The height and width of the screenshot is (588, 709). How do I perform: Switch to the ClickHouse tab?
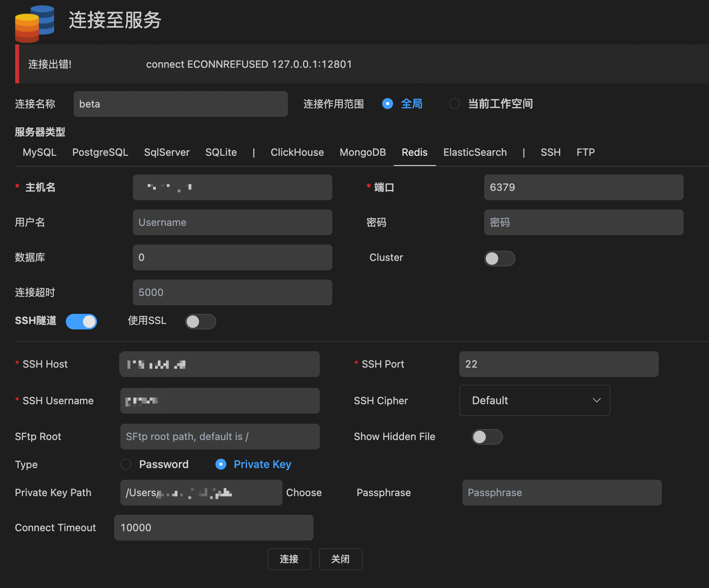coord(297,152)
